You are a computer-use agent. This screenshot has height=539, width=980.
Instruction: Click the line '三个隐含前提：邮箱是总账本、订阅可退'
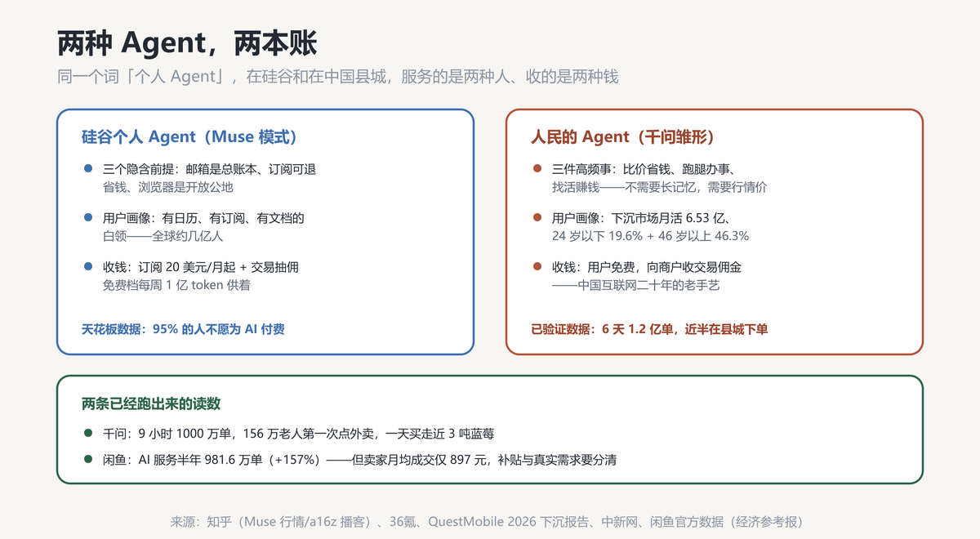tap(209, 169)
